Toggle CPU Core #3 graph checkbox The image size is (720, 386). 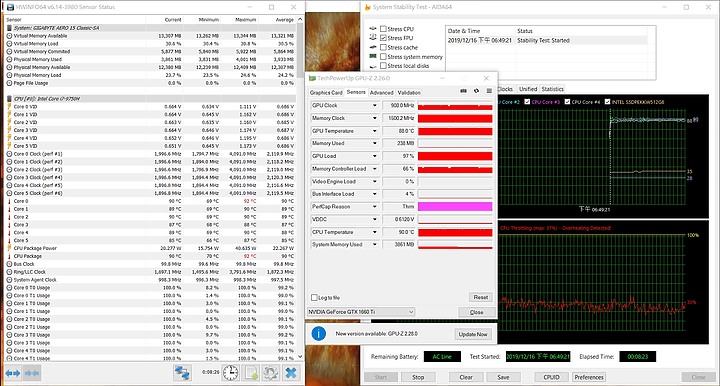point(527,102)
